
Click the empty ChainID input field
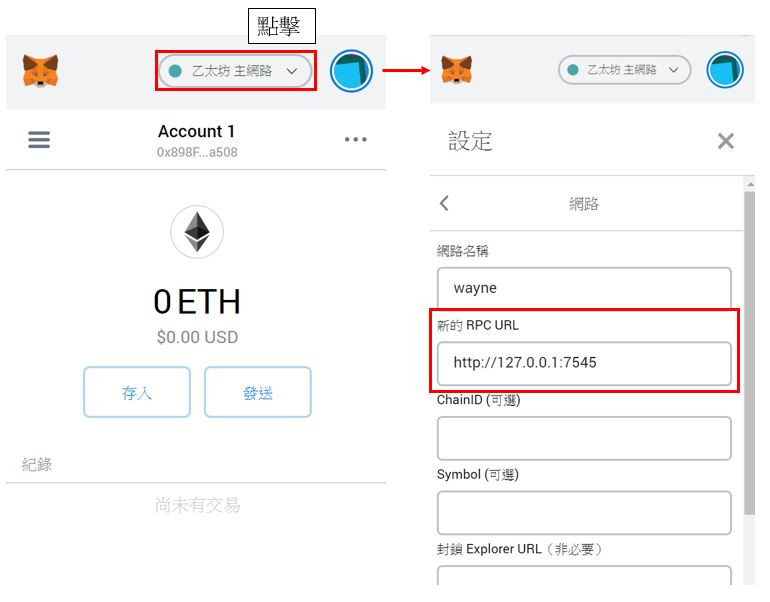pyautogui.click(x=584, y=438)
